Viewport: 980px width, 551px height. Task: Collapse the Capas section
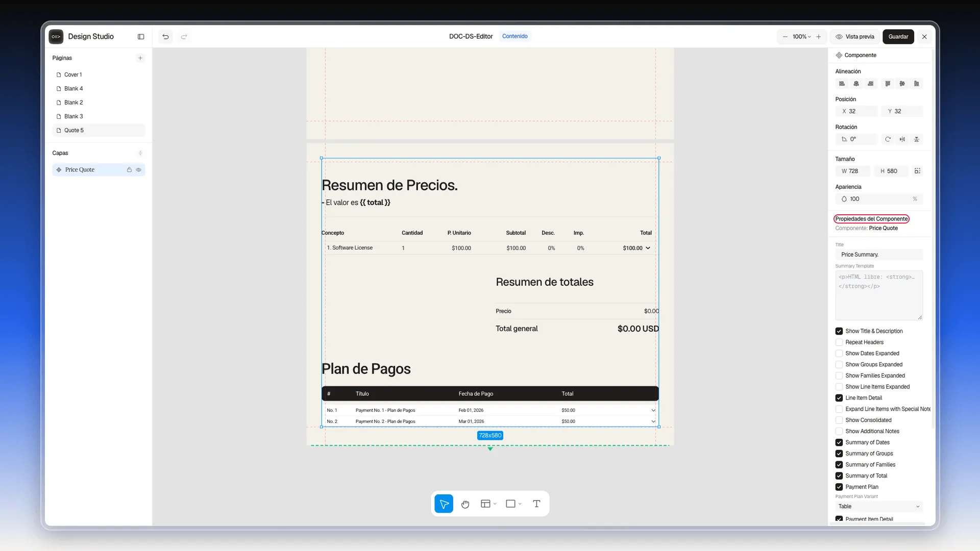(140, 153)
